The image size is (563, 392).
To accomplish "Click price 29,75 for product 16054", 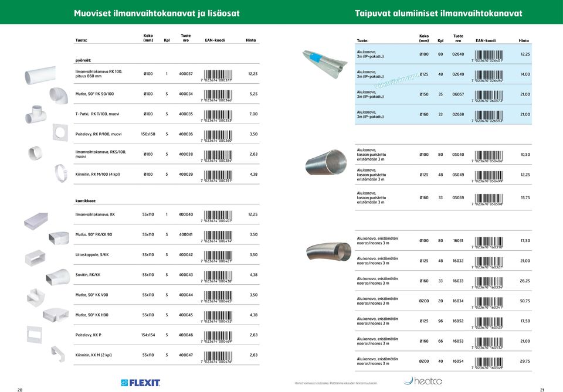I will tap(525, 361).
